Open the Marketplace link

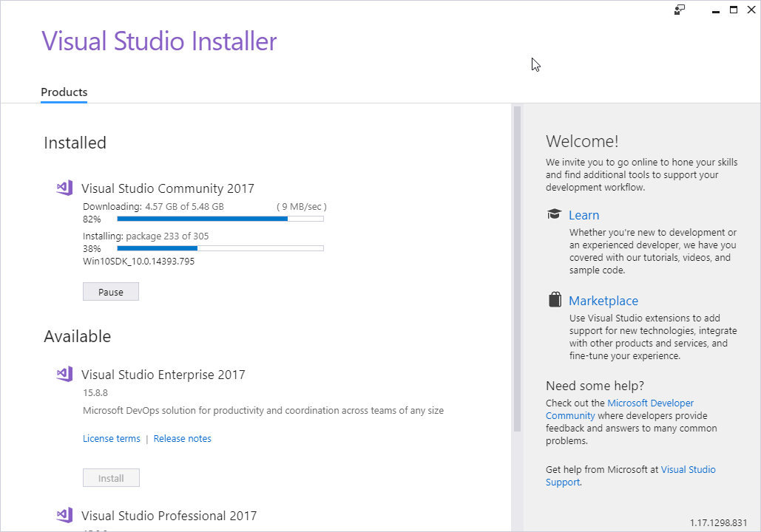tap(603, 301)
